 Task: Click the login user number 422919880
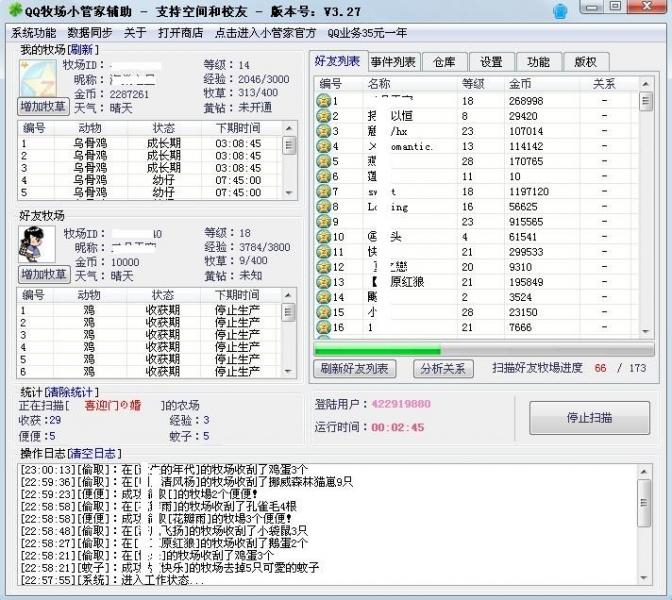(x=401, y=404)
